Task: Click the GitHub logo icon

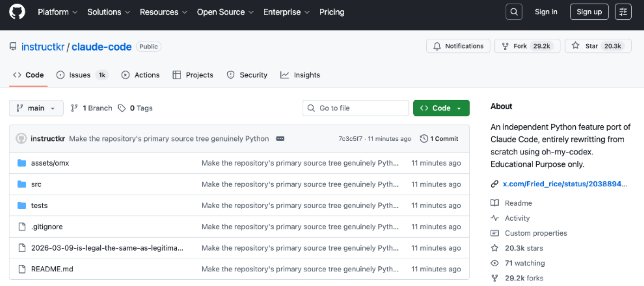Action: click(x=17, y=12)
